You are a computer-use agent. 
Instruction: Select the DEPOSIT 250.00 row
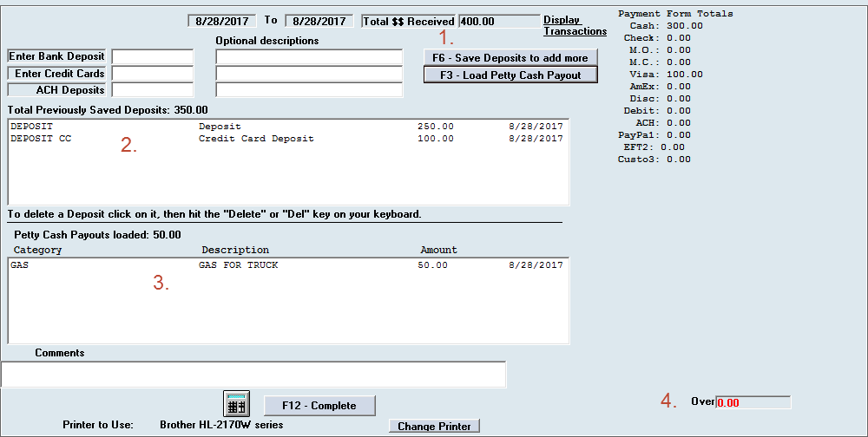pyautogui.click(x=286, y=127)
